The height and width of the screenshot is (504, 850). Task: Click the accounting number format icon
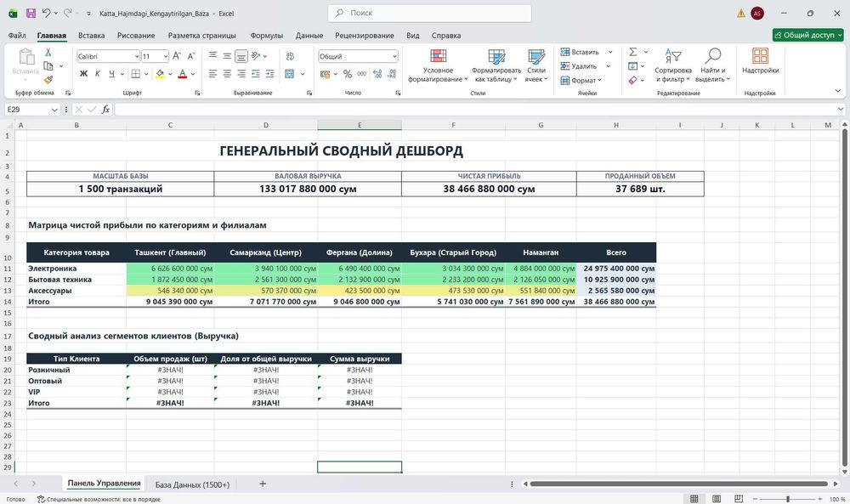tap(326, 74)
